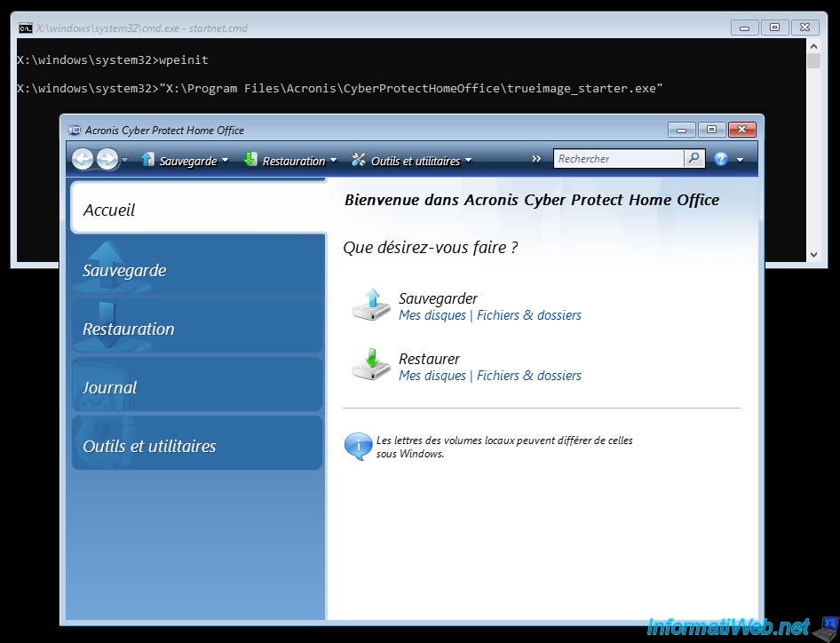Click inside the Rechercher search field
840x643 pixels.
click(x=618, y=159)
